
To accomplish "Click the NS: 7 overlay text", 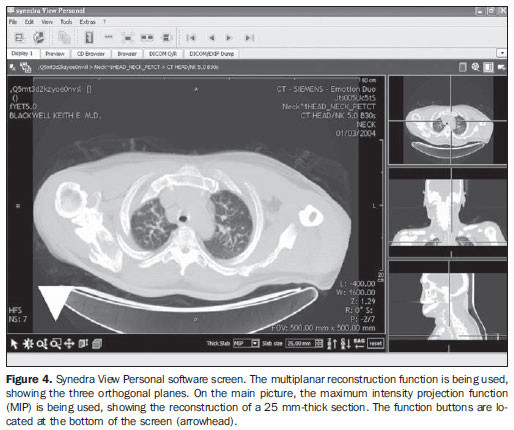I will (x=18, y=319).
